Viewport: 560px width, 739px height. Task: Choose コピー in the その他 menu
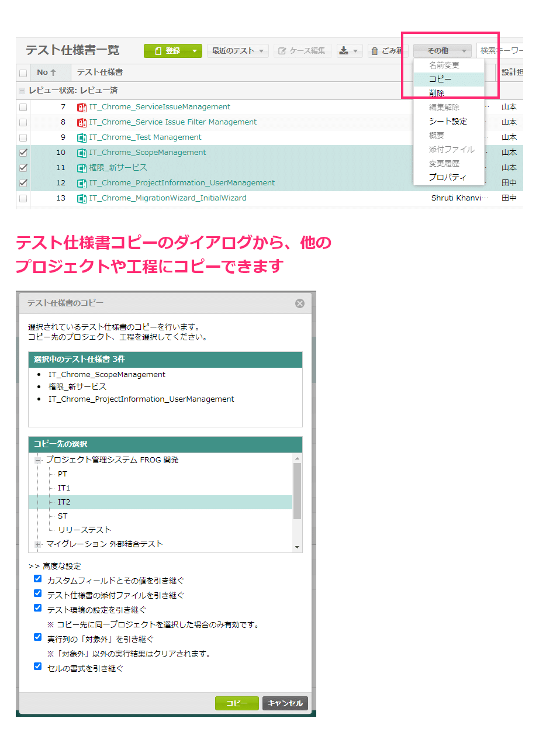[x=449, y=79]
